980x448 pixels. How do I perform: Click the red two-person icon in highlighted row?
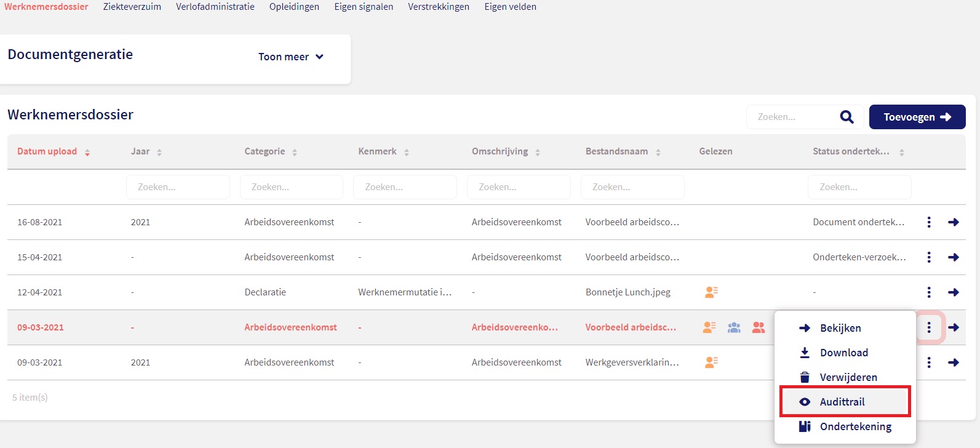[x=759, y=327]
